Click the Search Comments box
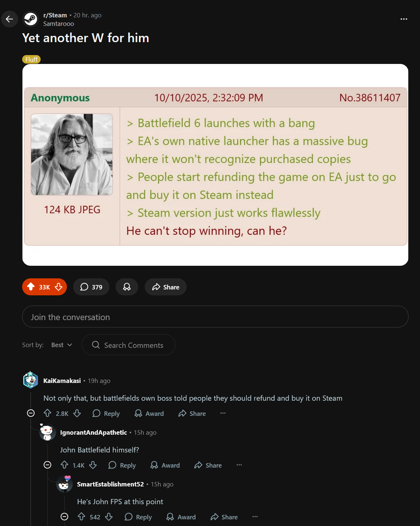 point(128,345)
